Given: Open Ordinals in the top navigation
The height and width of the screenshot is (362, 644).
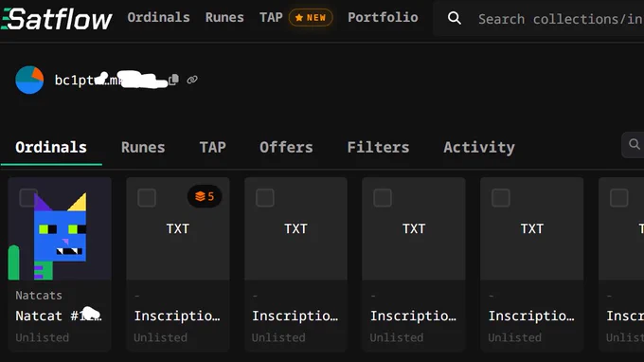Looking at the screenshot, I should [158, 17].
